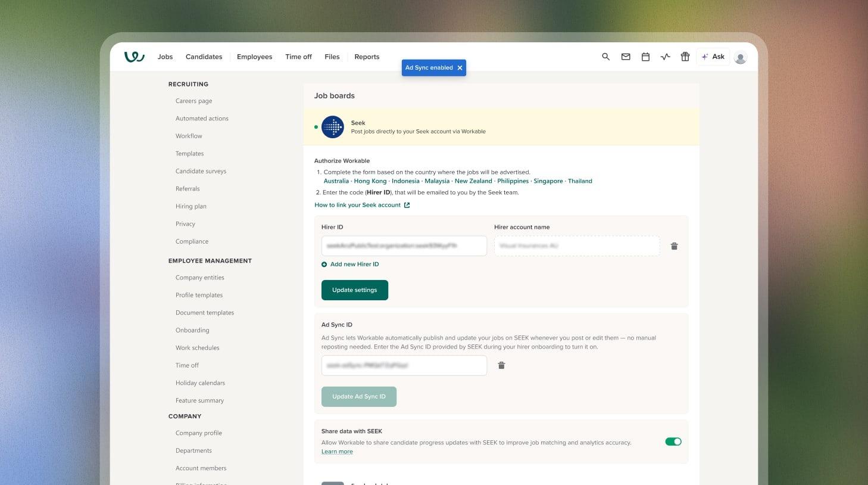This screenshot has width=868, height=485.
Task: Open the calendar icon
Action: pyautogui.click(x=645, y=57)
